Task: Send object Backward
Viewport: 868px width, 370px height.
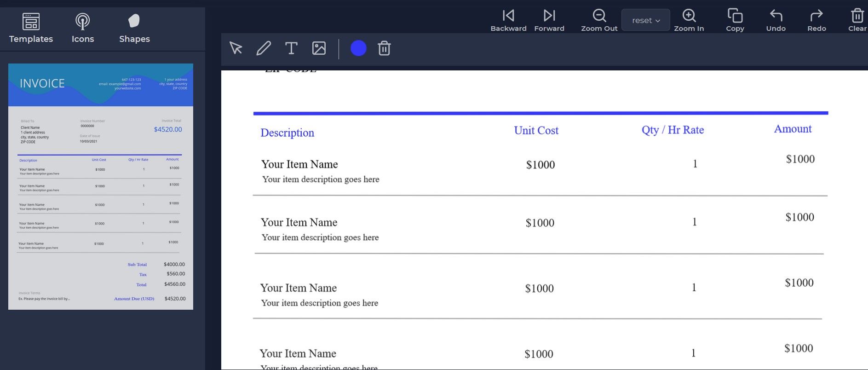Action: point(508,20)
